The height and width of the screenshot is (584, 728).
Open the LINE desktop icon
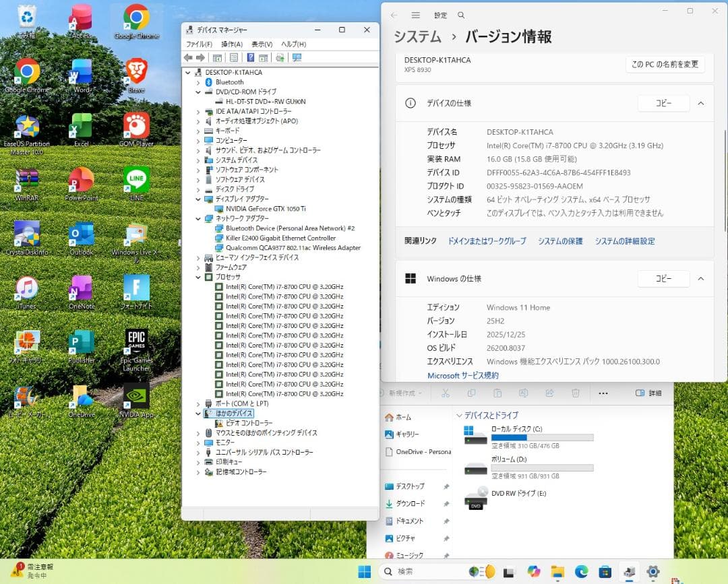[136, 184]
